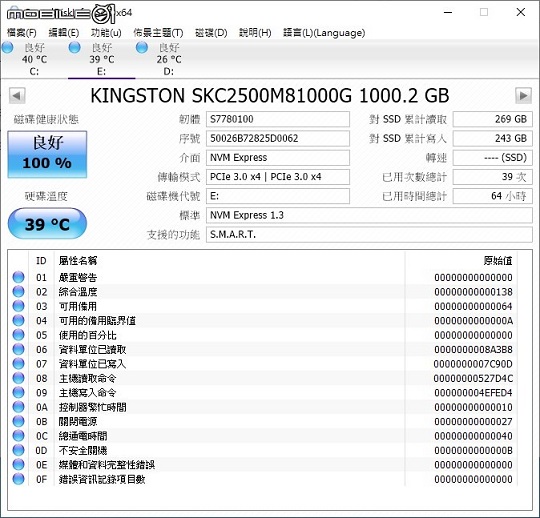The image size is (540, 518).
Task: Click the 屬性名稱 column header
Action: pos(78,261)
